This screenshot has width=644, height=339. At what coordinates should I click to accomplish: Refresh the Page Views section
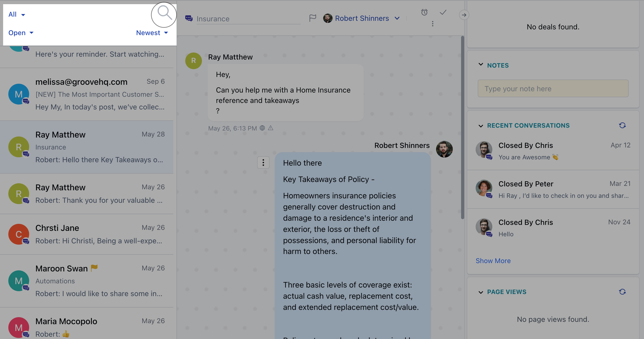click(x=622, y=292)
